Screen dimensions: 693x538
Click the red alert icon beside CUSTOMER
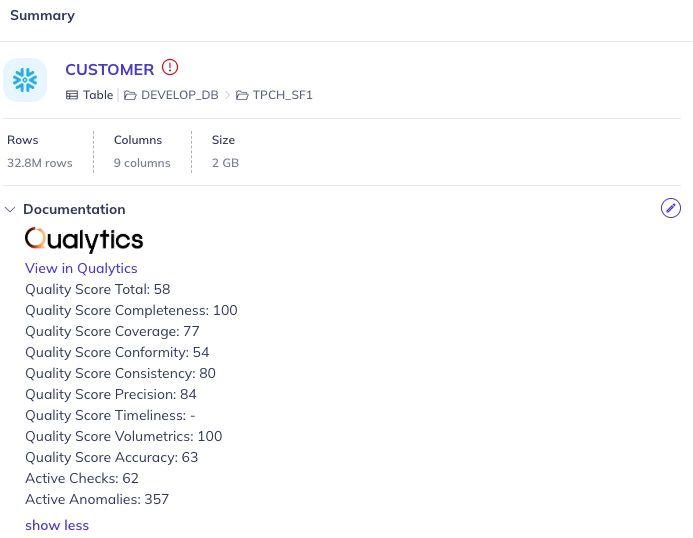tap(170, 67)
